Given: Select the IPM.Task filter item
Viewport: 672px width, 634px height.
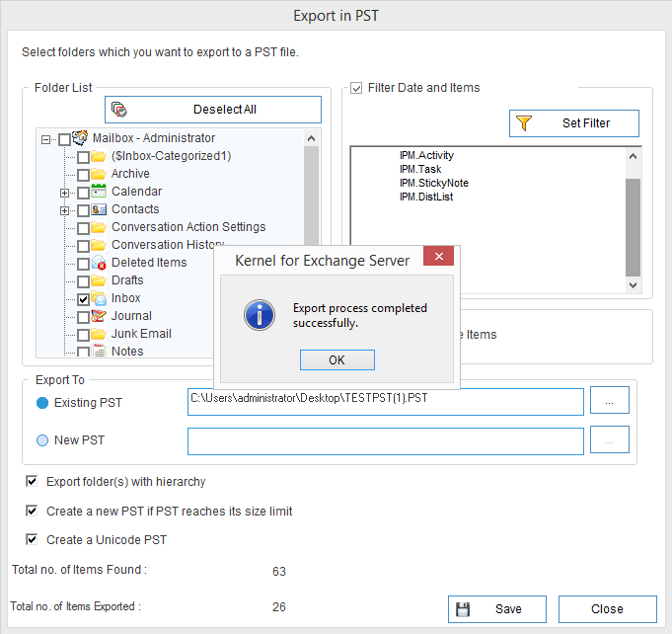Looking at the screenshot, I should [x=420, y=169].
